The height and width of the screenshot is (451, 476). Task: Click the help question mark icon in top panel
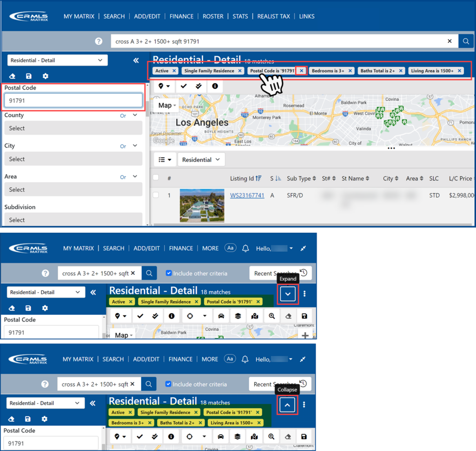click(99, 41)
